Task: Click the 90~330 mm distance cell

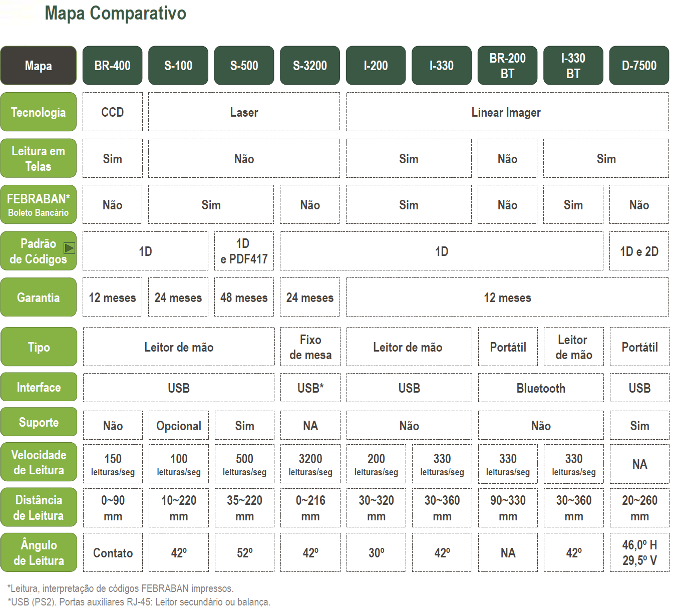Action: (x=508, y=508)
